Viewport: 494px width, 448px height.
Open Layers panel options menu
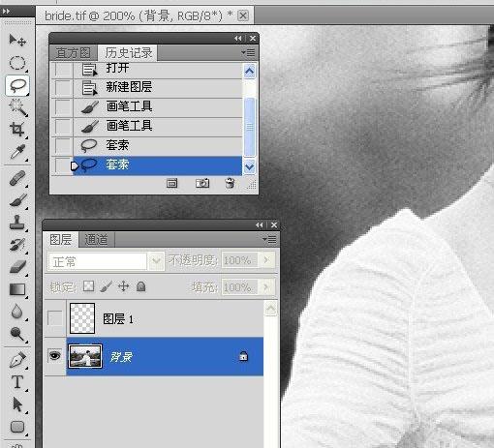[x=269, y=239]
